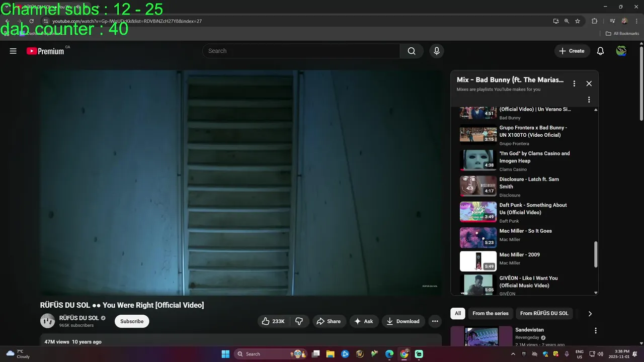Open All Bookmarks folder
Screen dimensions: 644x362
622,34
